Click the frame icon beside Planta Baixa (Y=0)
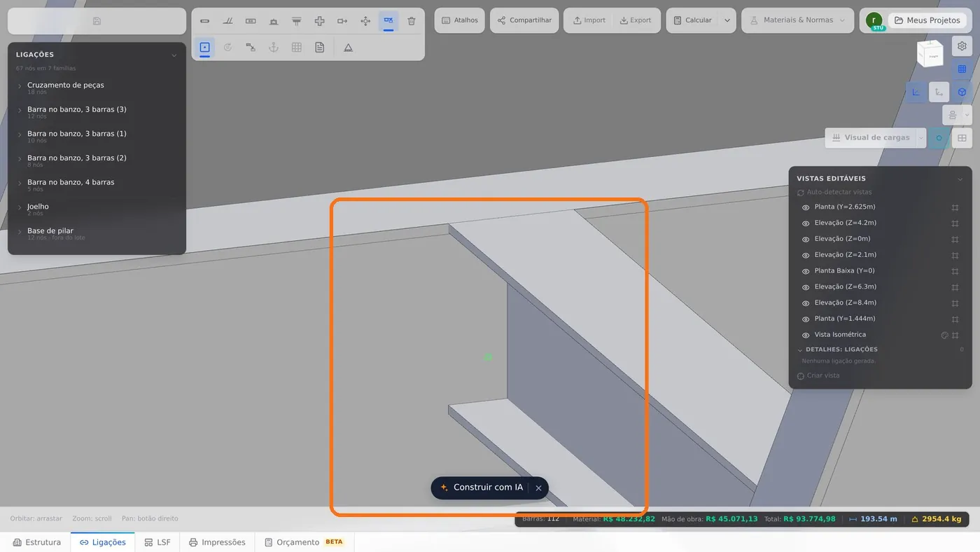The height and width of the screenshot is (552, 980). tap(955, 271)
